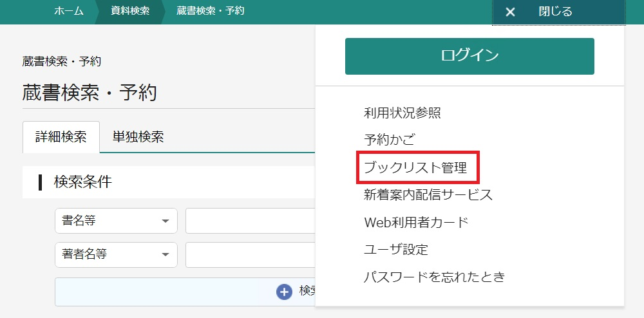Viewport: 644px width, 318px height.
Task: Switch to the 詳細検索 tab
Action: pyautogui.click(x=61, y=137)
